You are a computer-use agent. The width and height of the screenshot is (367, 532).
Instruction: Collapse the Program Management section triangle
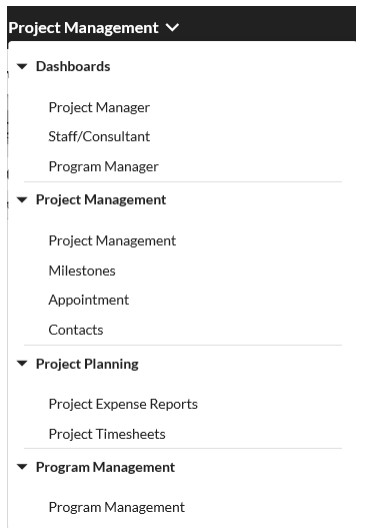[x=22, y=467]
